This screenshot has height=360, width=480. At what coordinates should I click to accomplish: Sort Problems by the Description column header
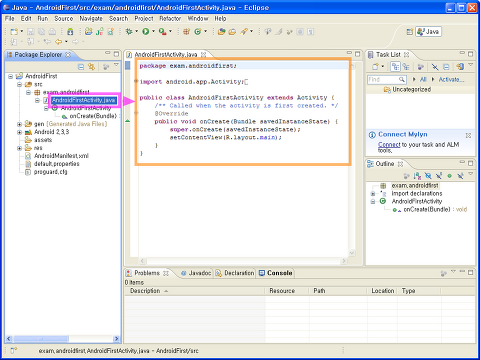tap(194, 291)
